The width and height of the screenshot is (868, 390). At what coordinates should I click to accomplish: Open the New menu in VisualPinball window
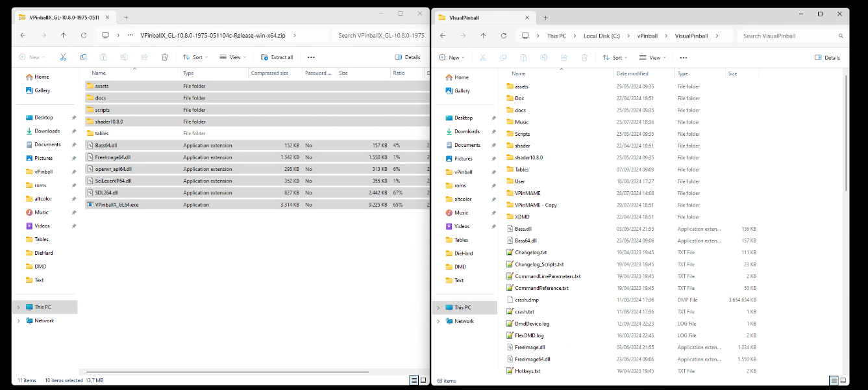(x=451, y=57)
